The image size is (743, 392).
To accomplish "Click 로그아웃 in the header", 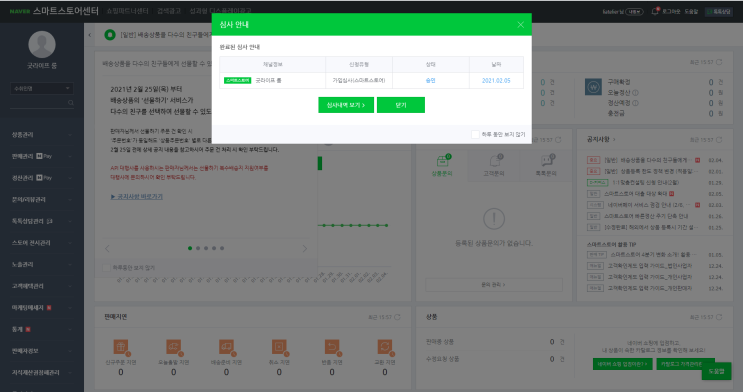I will 671,11.
